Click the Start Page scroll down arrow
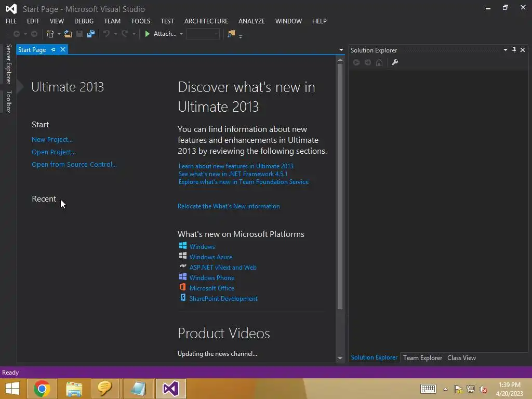This screenshot has height=399, width=532. (x=340, y=358)
